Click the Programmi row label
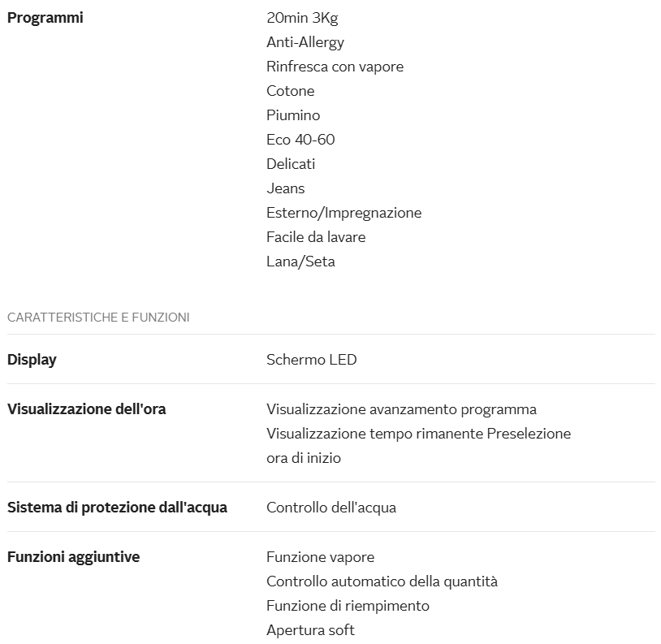Screen dimensions: 661x644 pos(45,17)
